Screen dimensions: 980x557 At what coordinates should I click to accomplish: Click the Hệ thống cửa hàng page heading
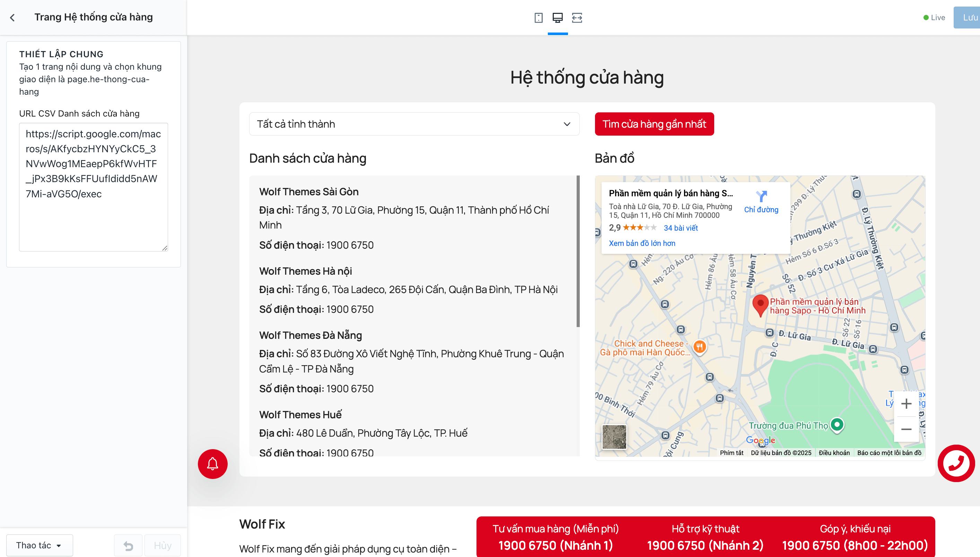(587, 77)
